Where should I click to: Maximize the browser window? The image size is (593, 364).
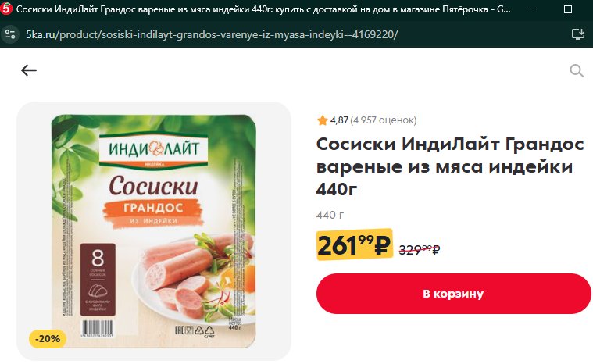pyautogui.click(x=568, y=9)
